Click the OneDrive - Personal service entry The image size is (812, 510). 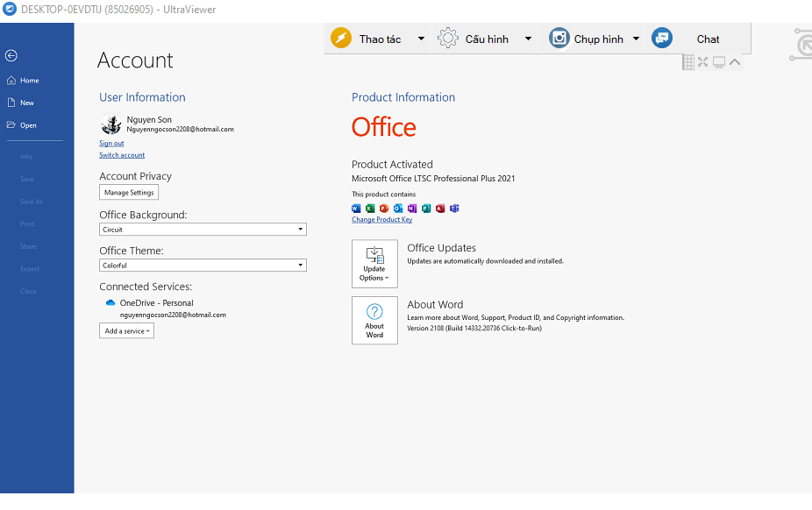pos(156,303)
